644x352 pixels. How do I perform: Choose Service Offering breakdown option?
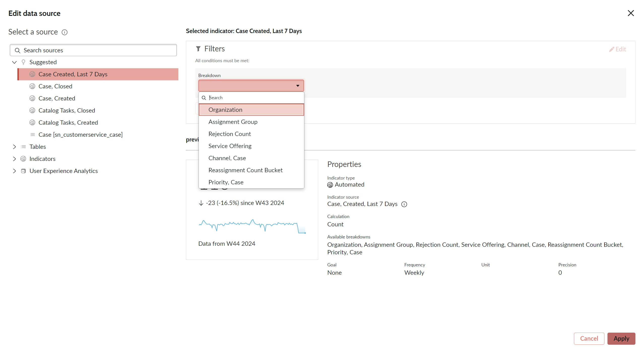[x=251, y=146]
